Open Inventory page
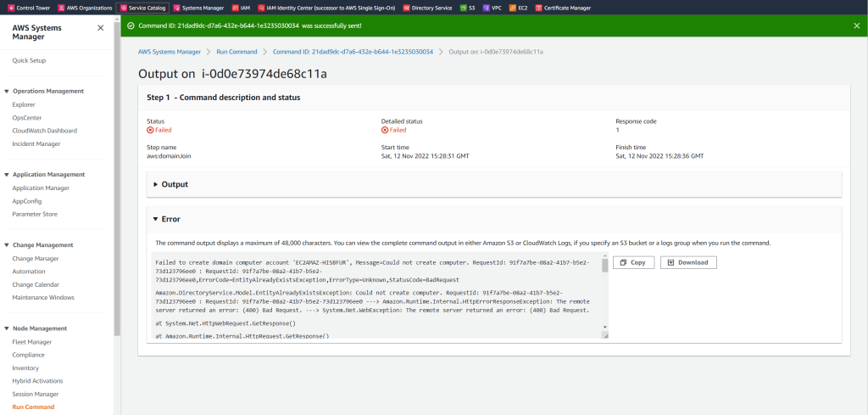Screen dimensions: 868x415 pyautogui.click(x=25, y=368)
